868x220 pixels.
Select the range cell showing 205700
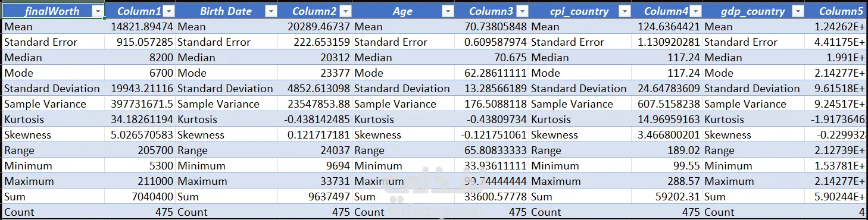pyautogui.click(x=140, y=150)
